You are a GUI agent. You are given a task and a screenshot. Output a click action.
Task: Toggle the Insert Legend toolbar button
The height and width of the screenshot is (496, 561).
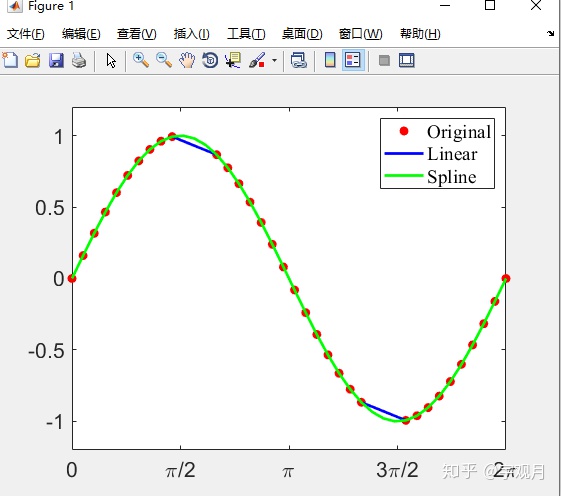click(353, 60)
